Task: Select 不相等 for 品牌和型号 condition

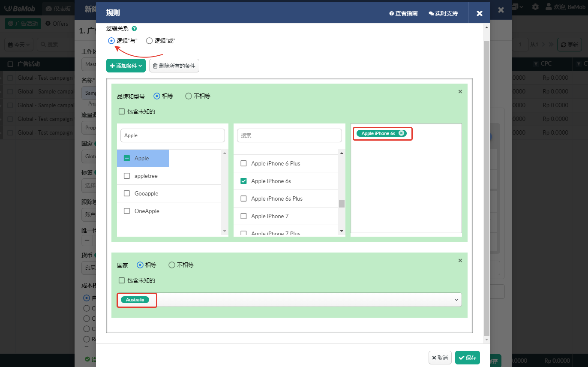Action: coord(188,96)
